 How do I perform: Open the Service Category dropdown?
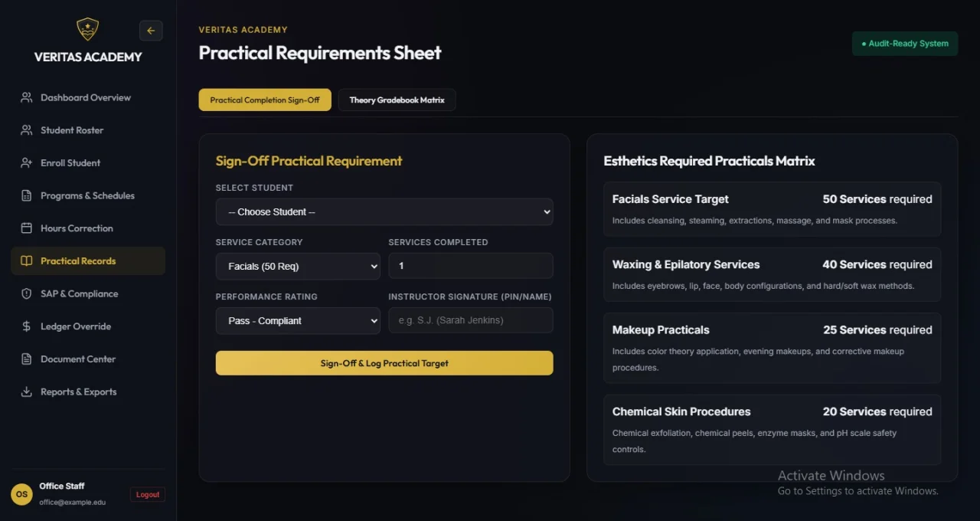298,266
